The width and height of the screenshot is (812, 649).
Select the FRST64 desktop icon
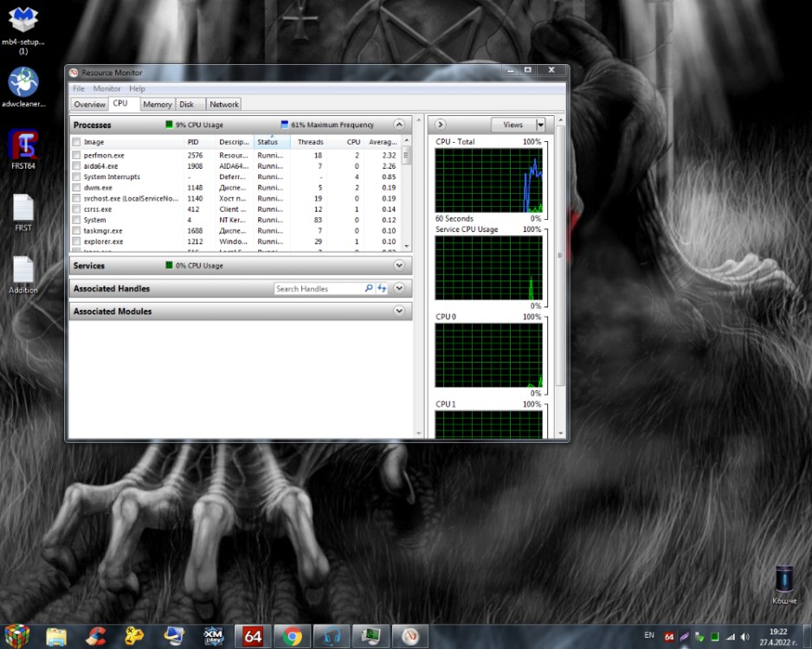[x=23, y=149]
